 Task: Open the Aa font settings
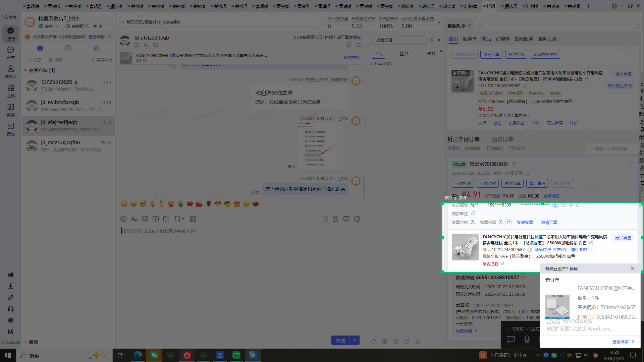[x=134, y=219]
